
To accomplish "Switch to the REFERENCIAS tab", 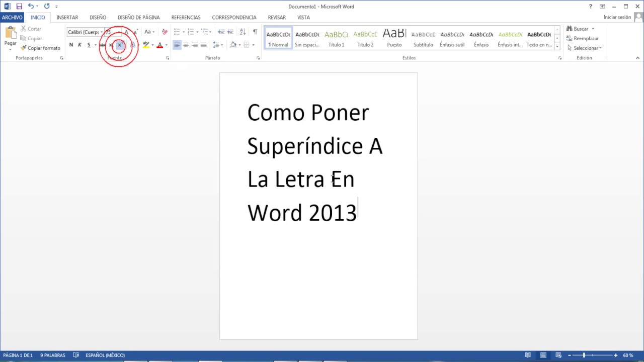I will point(186,18).
